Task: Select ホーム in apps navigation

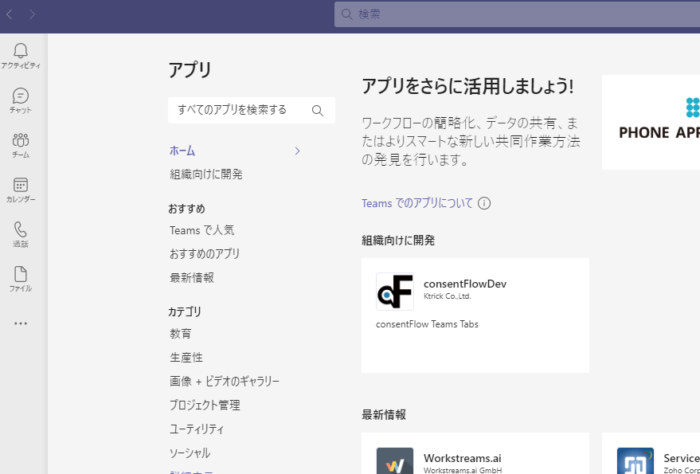Action: [x=182, y=151]
